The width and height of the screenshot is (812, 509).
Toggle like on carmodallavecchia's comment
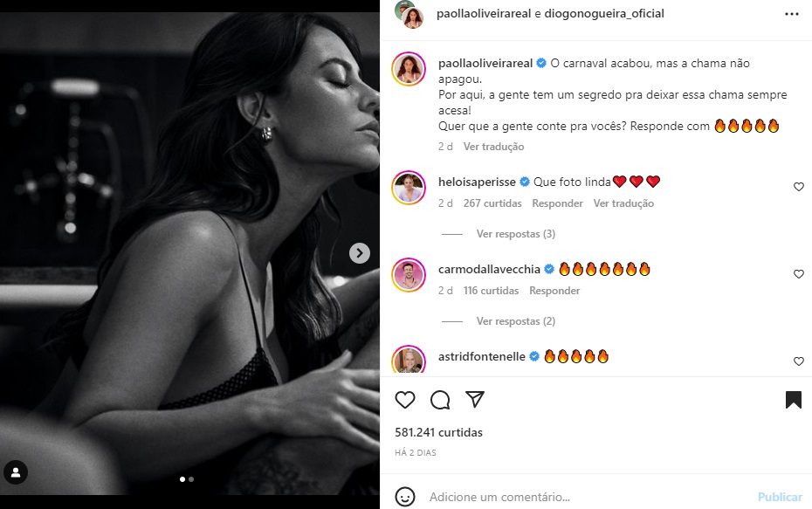coord(798,274)
